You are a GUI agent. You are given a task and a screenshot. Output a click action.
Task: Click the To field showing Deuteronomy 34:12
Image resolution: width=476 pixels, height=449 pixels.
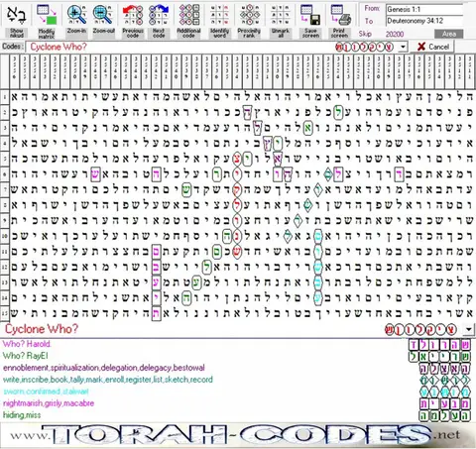(424, 21)
